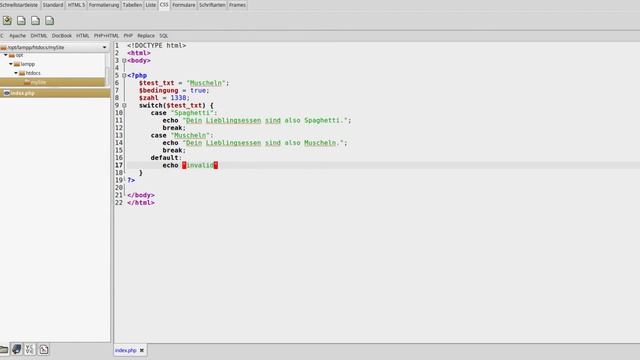
Task: Place cursor in the <!DOCTYPE html> line
Action: click(x=156, y=45)
